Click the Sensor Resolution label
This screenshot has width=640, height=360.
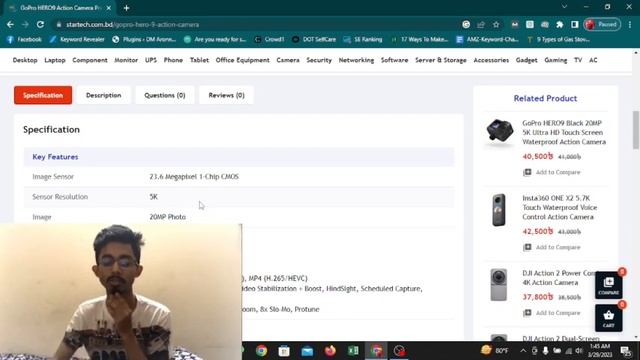[60, 197]
